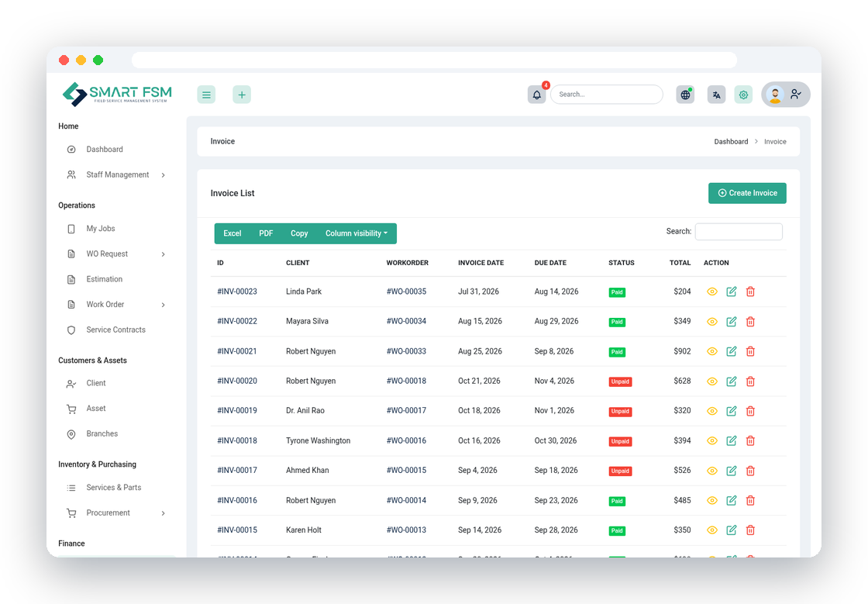The height and width of the screenshot is (604, 868).
Task: Open Dashboard in the sidebar
Action: coord(105,150)
